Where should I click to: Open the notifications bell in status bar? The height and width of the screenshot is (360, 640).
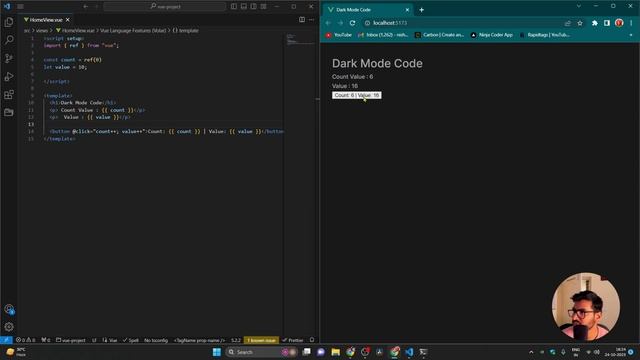coord(312,340)
